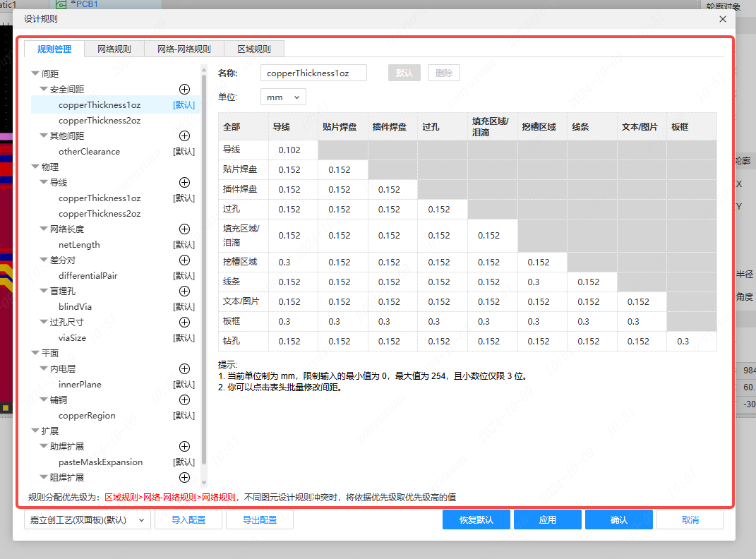Collapse the 物理 tree category
Screen dimensions: 756x559
click(x=35, y=167)
